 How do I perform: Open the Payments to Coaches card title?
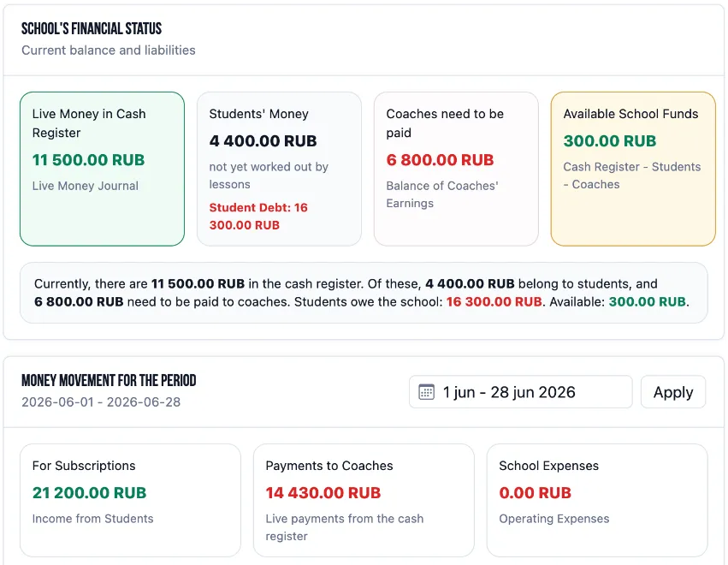pos(329,466)
